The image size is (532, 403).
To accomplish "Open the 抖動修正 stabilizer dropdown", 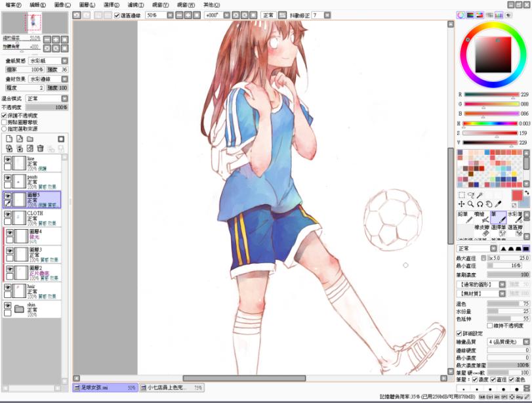I will pyautogui.click(x=327, y=15).
